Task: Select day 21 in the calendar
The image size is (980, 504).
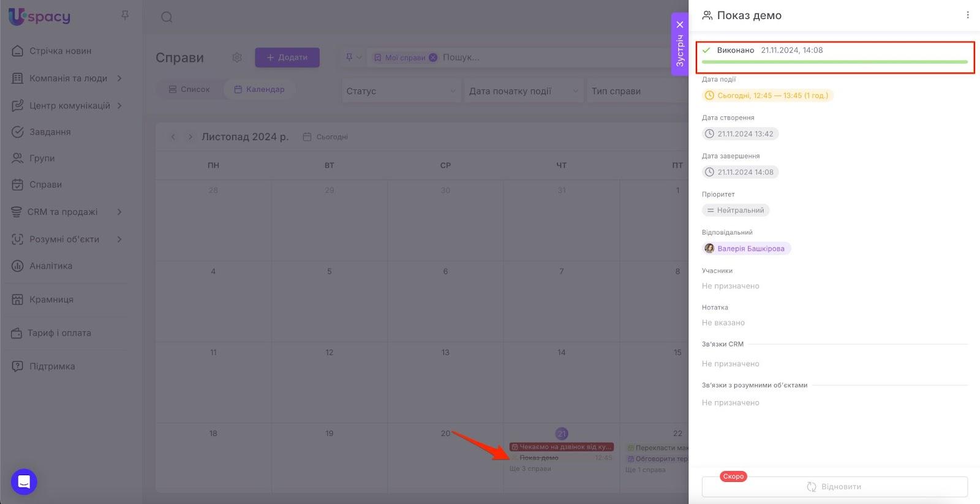Action: (x=562, y=434)
